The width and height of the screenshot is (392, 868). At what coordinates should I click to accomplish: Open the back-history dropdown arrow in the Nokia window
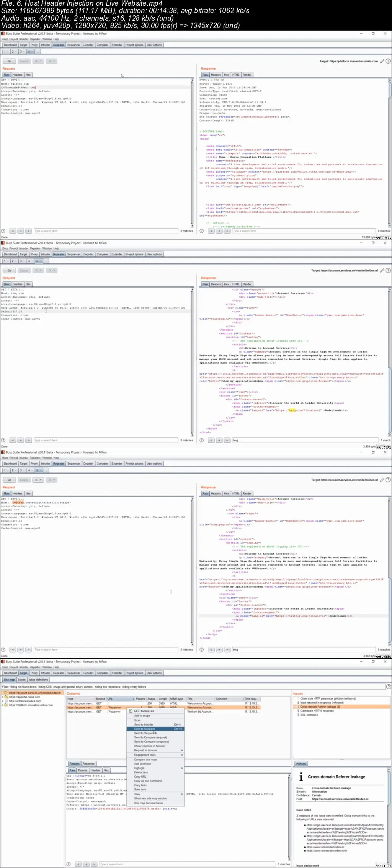[41, 61]
